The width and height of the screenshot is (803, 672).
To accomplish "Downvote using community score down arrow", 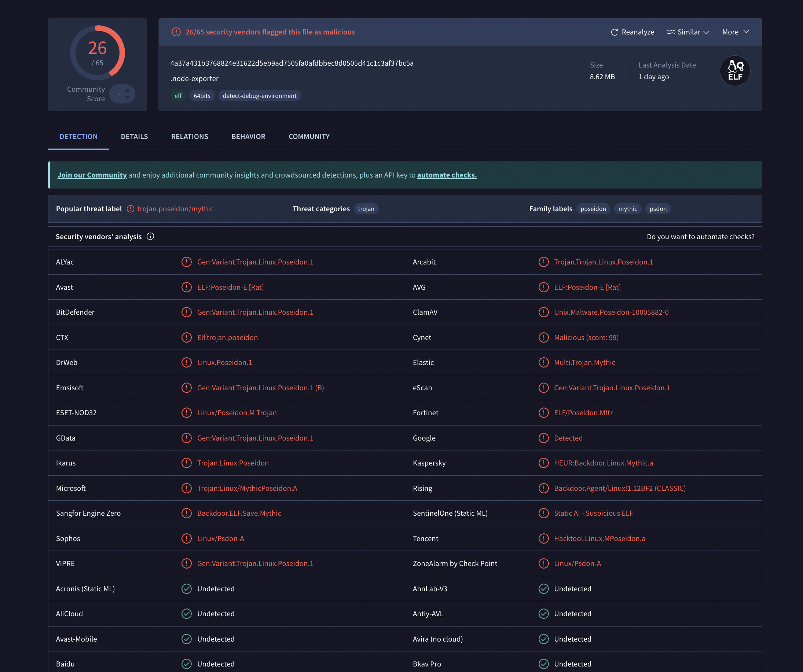I will tap(128, 98).
